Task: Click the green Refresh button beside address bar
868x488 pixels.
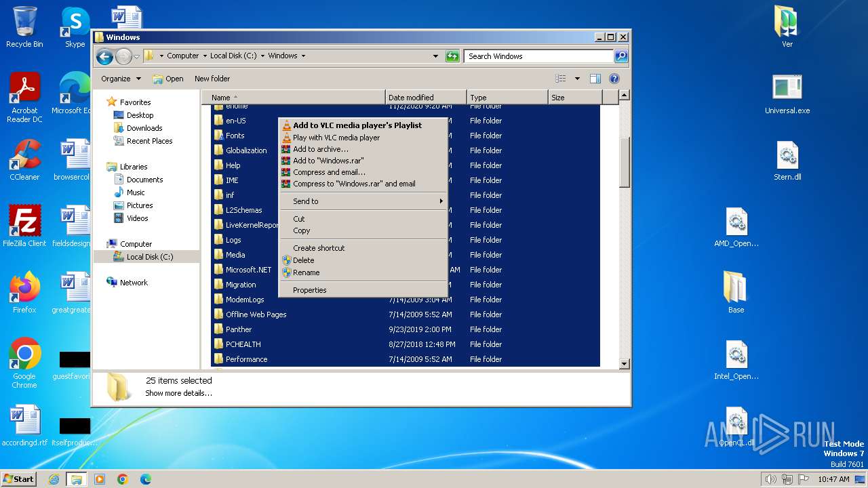Action: tap(452, 56)
